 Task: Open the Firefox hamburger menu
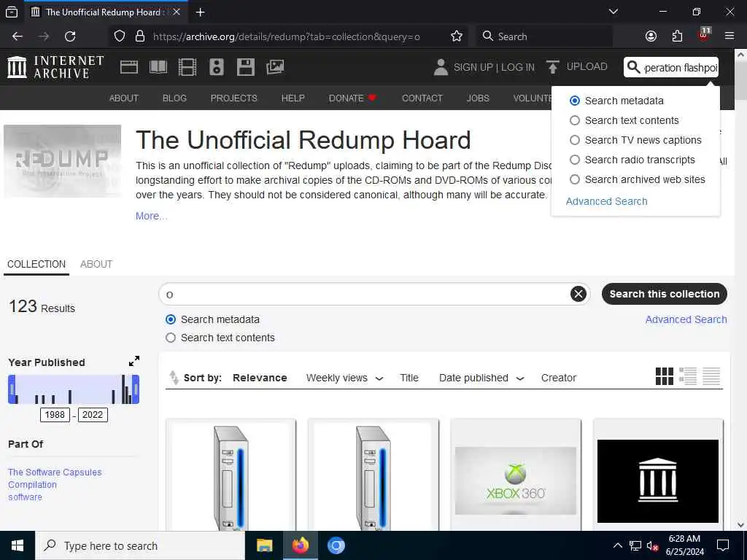coord(729,36)
